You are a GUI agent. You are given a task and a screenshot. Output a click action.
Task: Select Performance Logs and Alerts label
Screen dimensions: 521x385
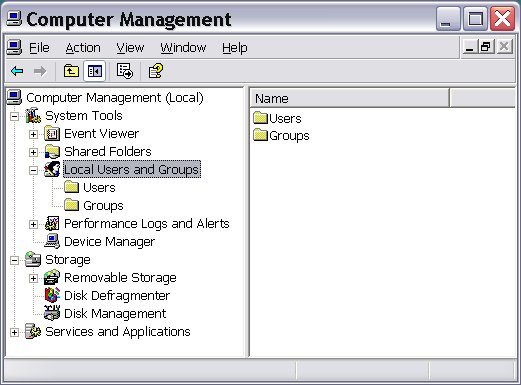click(147, 224)
